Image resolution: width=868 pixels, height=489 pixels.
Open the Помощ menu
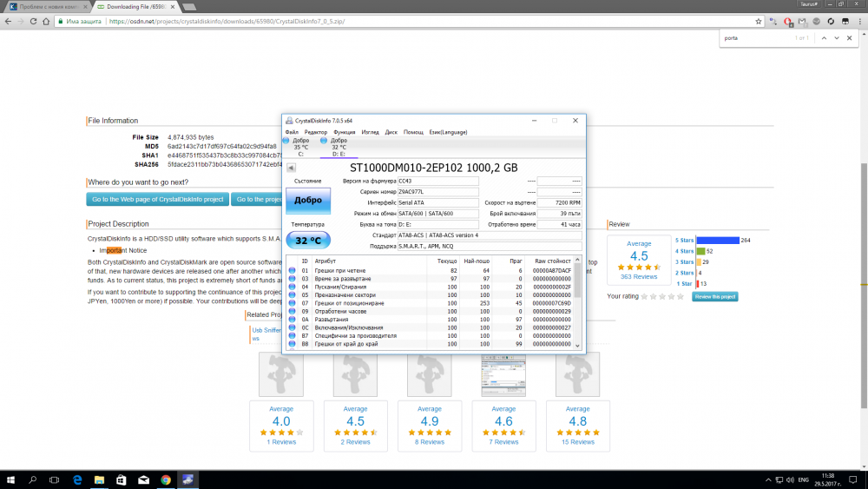[413, 132]
